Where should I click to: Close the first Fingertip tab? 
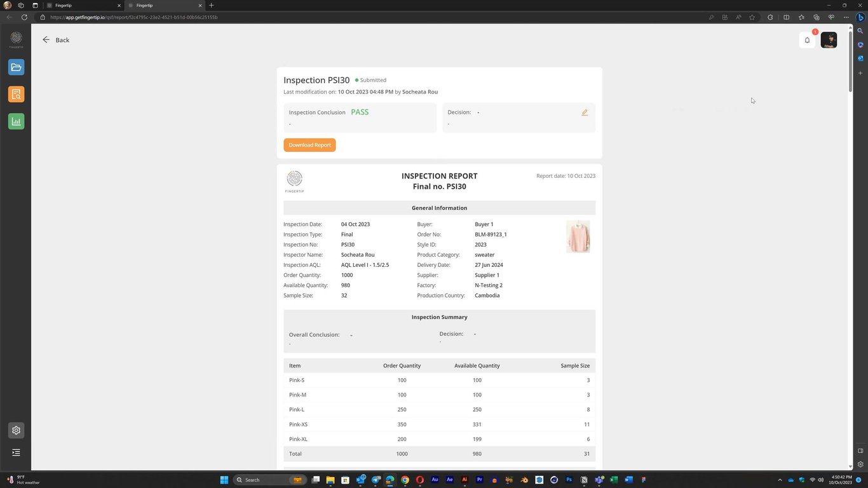pyautogui.click(x=119, y=6)
